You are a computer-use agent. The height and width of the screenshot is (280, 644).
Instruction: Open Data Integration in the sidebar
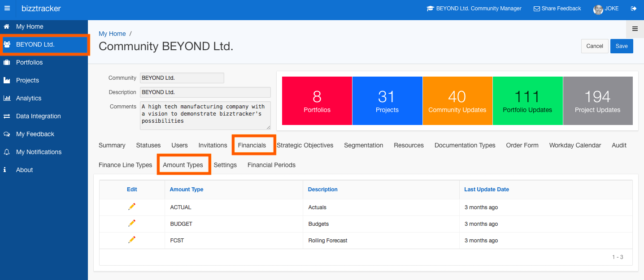pyautogui.click(x=44, y=116)
